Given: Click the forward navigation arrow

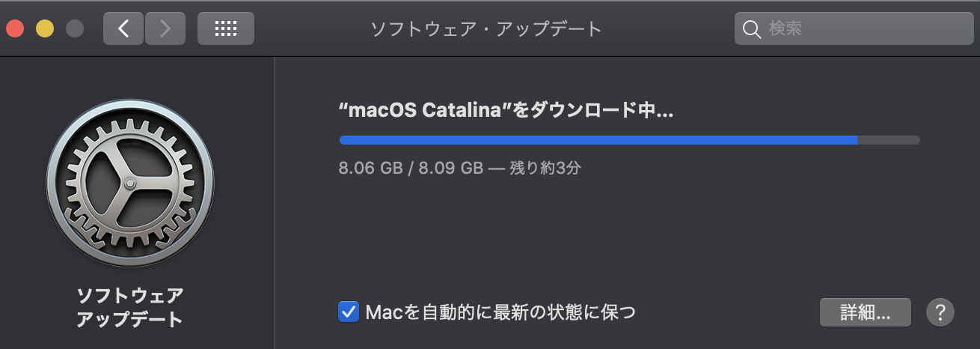Looking at the screenshot, I should [x=165, y=29].
